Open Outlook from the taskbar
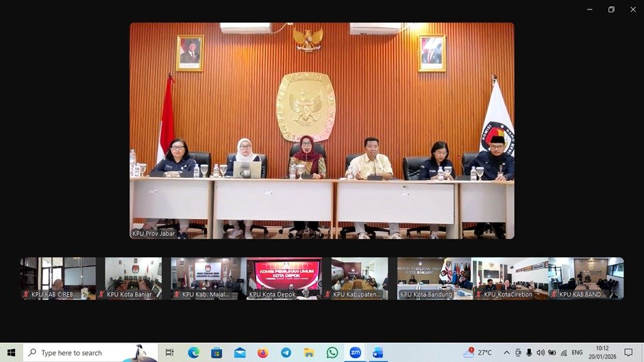Viewport: 644px width, 362px height. pos(377,352)
